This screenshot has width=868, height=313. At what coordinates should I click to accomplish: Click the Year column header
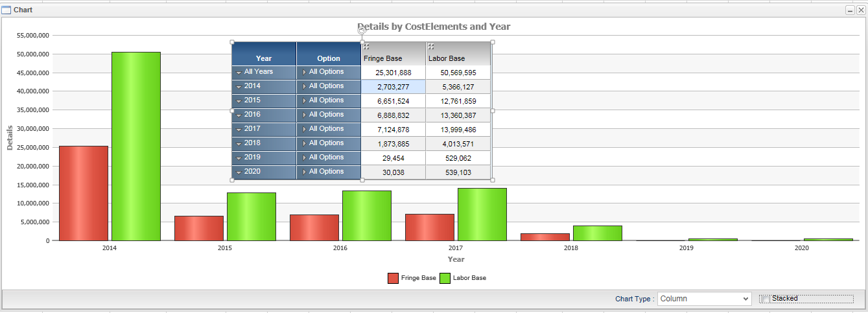(x=264, y=58)
